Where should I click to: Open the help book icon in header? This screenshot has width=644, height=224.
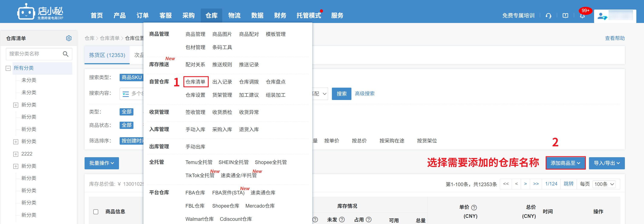click(565, 16)
